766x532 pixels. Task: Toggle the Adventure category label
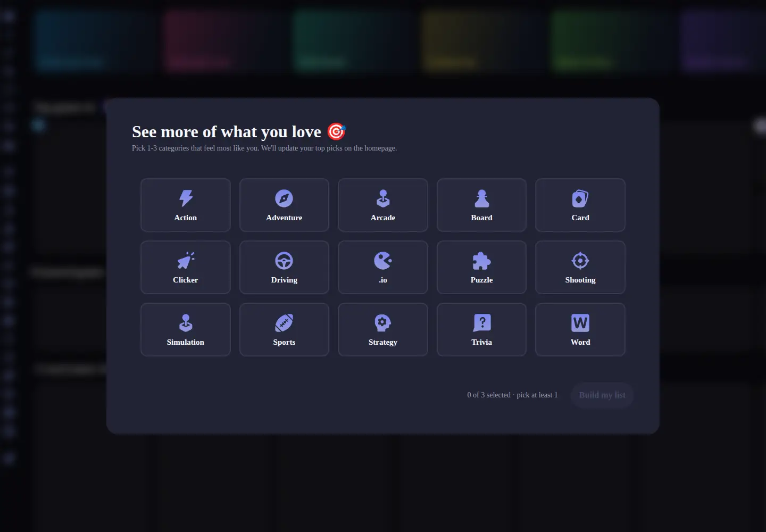pos(284,218)
